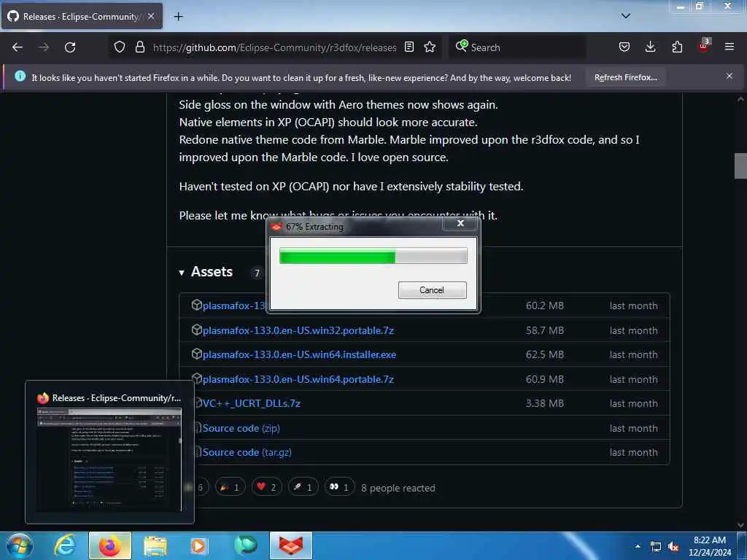List all tabs dropdown arrow
Viewport: 747px width, 560px height.
[626, 16]
